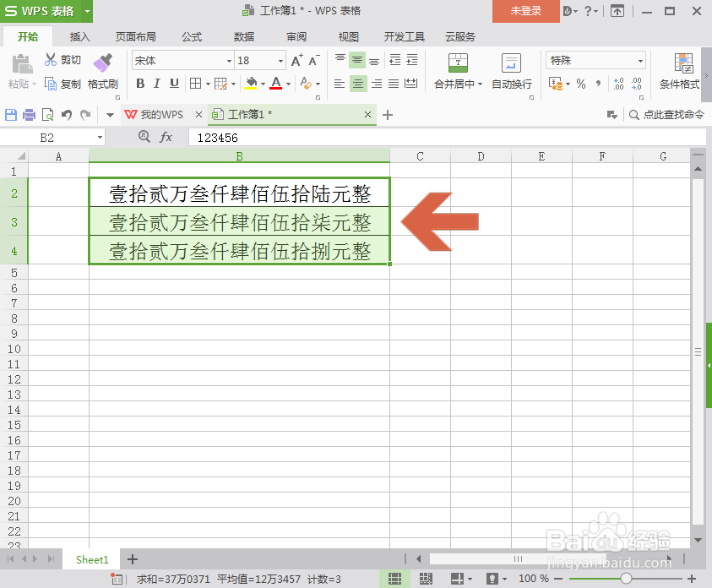Switch to the 公式 ribbon tab
Screen dimensions: 712x588
pyautogui.click(x=191, y=36)
